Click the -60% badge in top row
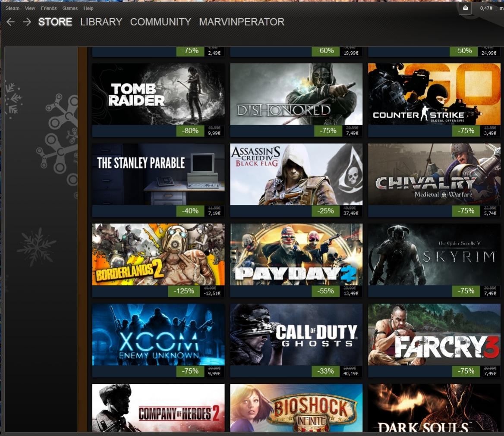The image size is (504, 436). tap(325, 51)
